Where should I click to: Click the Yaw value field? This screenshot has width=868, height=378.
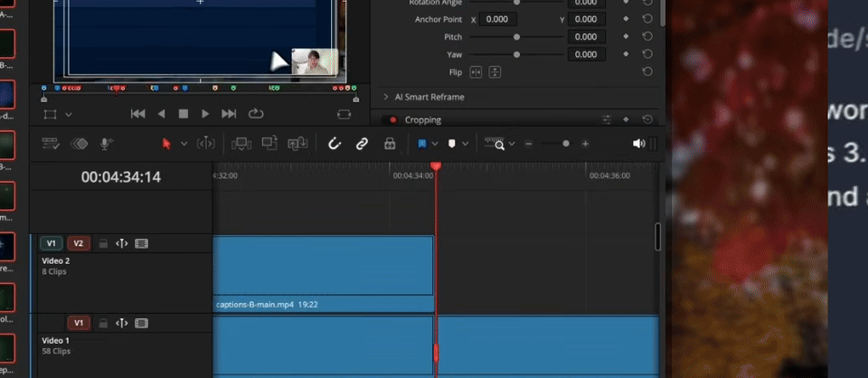click(x=586, y=55)
